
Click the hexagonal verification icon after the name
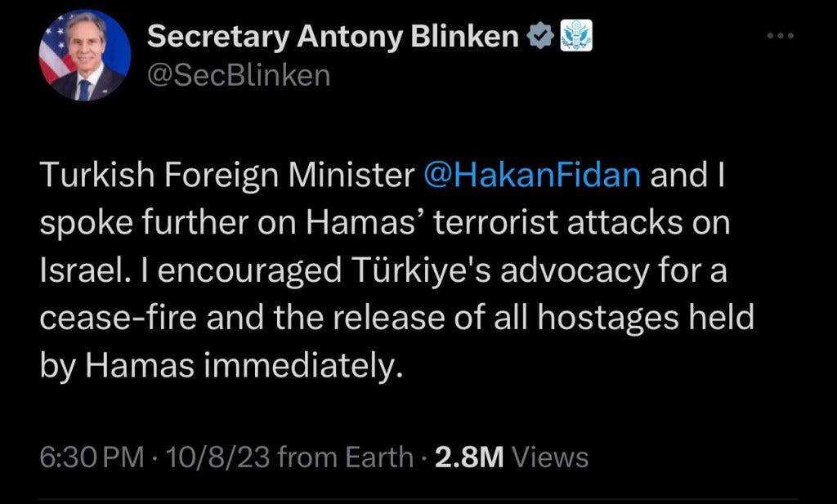point(539,33)
